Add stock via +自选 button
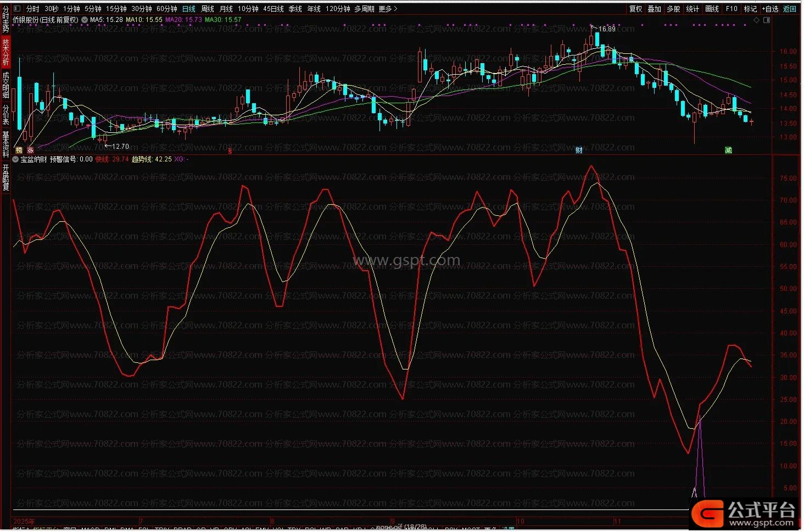 pos(770,9)
